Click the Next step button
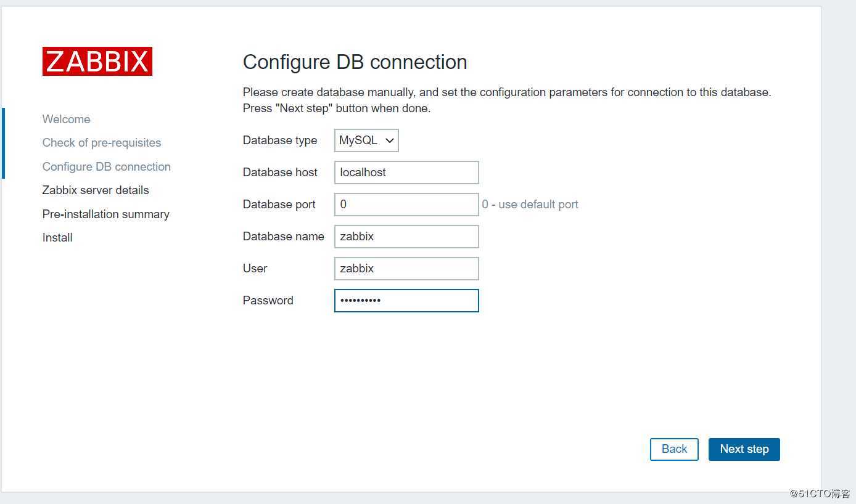 pos(744,449)
